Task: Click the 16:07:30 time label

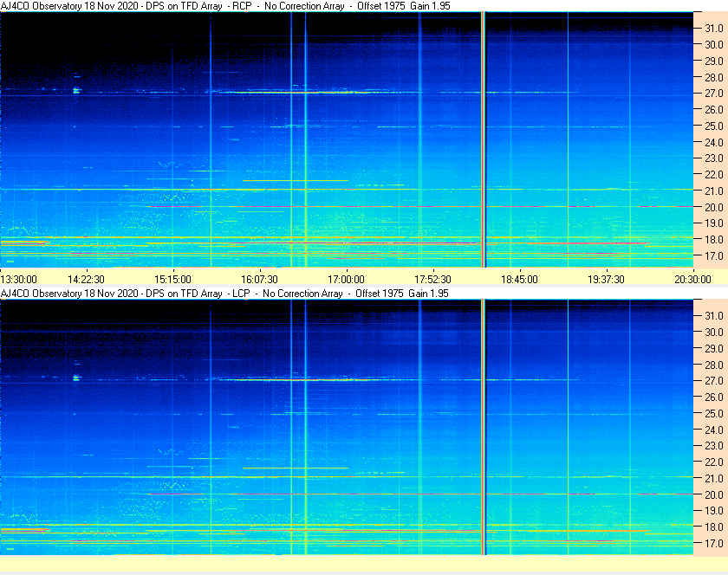Action: coord(259,279)
